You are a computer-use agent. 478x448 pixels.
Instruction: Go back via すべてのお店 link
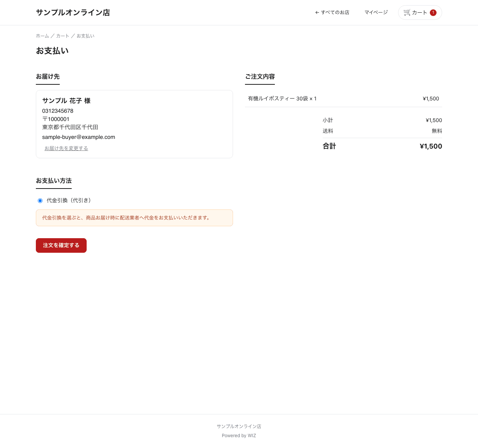pos(332,12)
